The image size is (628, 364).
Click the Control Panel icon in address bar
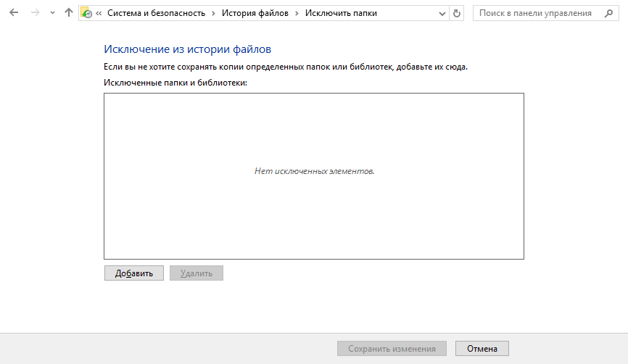pyautogui.click(x=86, y=13)
